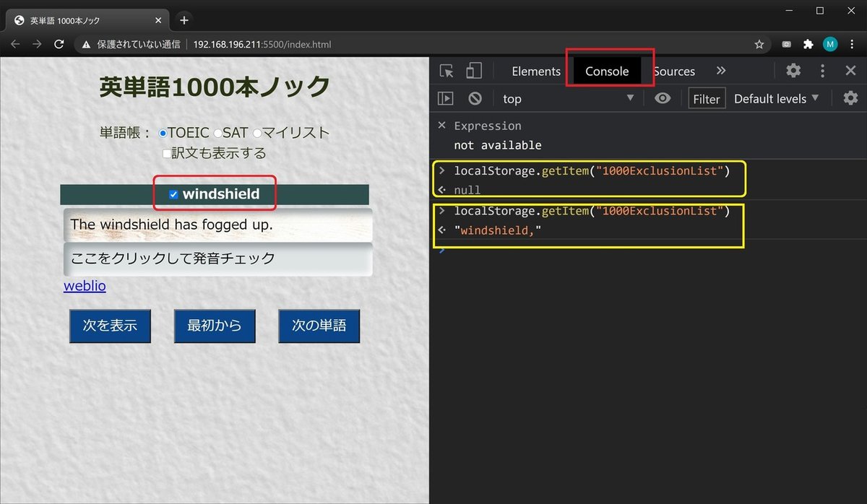Click the browser back arrow
This screenshot has height=504, width=867.
point(15,44)
